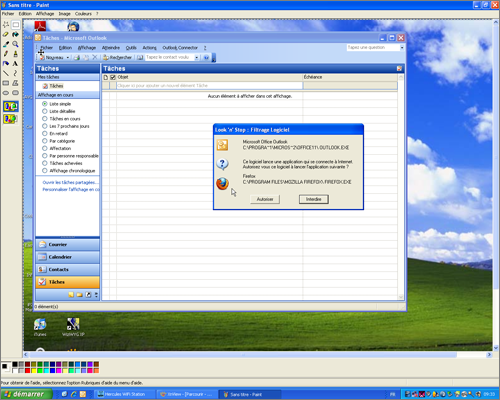Screen dimensions: 500x400
Task: Click the Interdire button in the dialog
Action: coord(314,199)
